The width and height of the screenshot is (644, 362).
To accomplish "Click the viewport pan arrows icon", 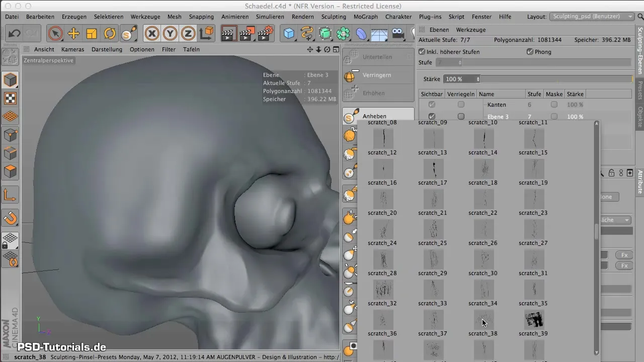I will tap(310, 49).
